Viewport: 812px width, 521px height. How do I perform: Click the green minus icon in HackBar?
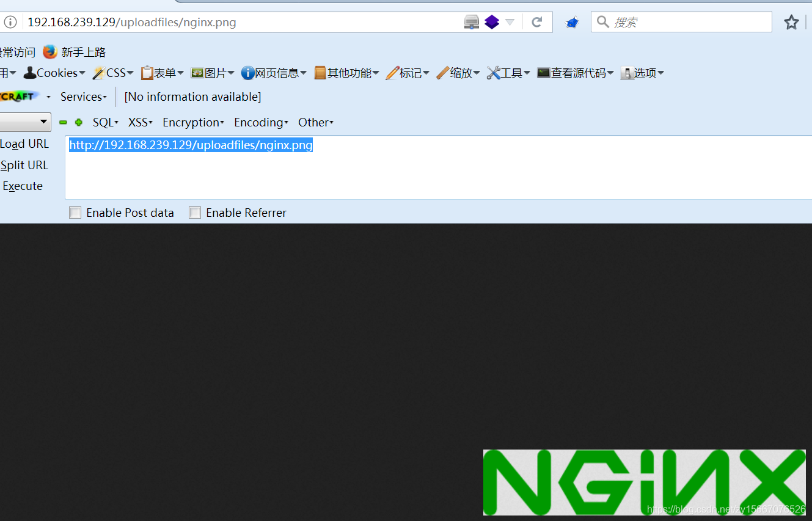click(63, 122)
